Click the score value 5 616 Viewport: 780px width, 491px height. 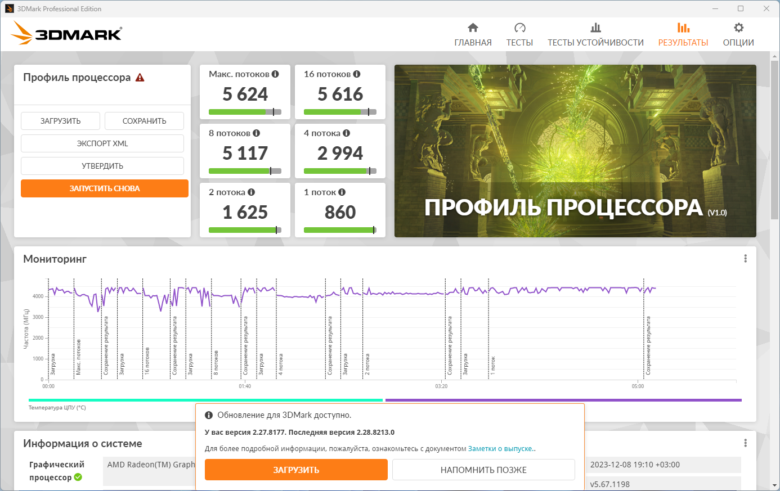[340, 94]
